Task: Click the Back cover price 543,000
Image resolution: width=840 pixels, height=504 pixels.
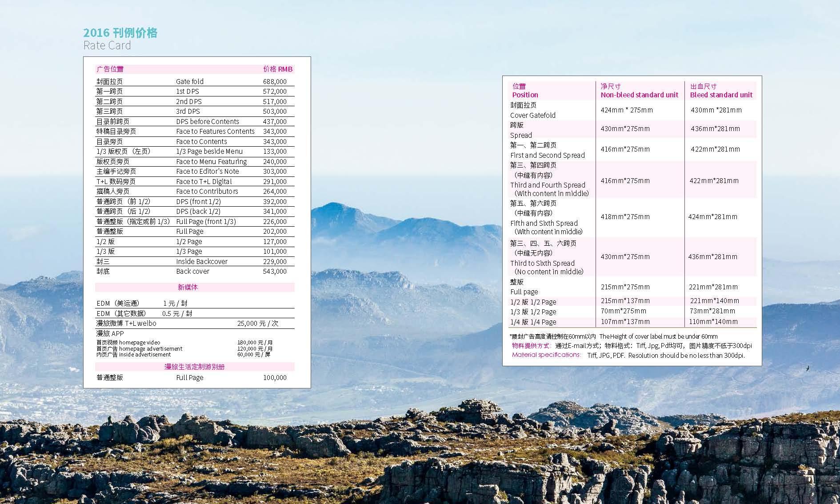Action: tap(275, 272)
